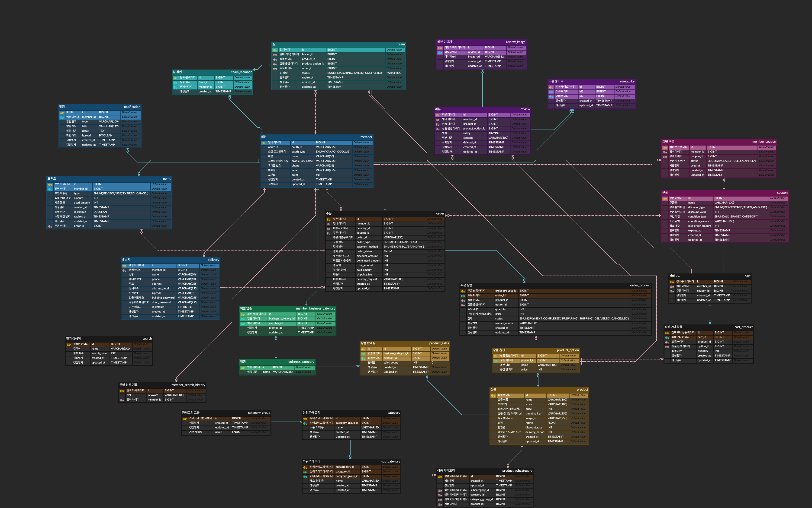Click the key icon beside cart_id in cart_product table
The width and height of the screenshot is (812, 508).
(667, 338)
